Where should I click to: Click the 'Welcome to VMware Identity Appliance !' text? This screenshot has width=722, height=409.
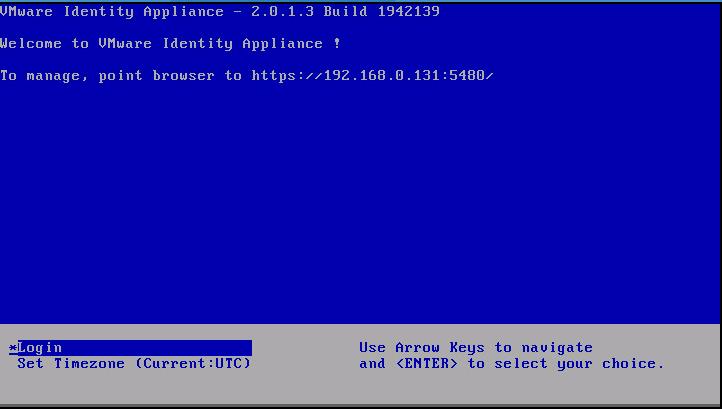coord(170,43)
